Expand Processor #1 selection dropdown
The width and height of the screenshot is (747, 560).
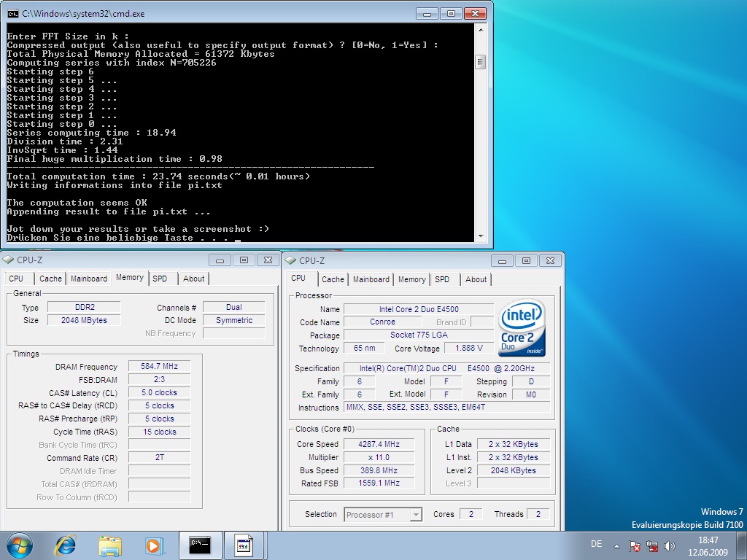coord(416,515)
